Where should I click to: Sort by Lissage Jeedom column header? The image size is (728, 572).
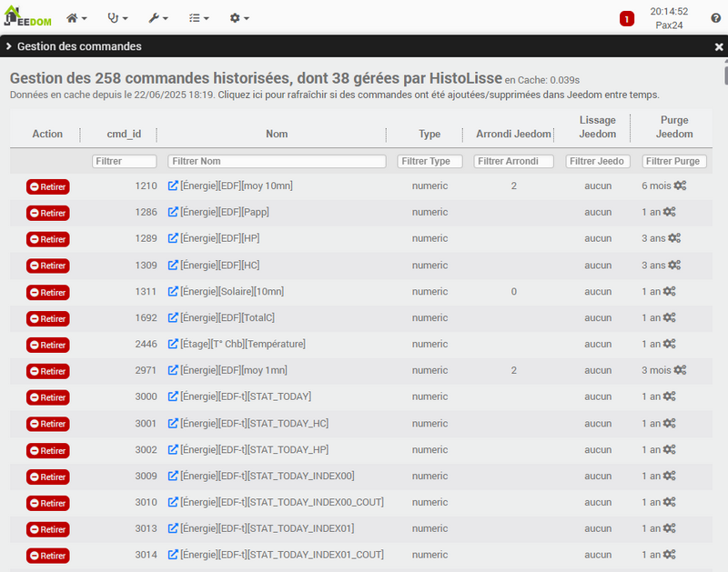click(598, 127)
